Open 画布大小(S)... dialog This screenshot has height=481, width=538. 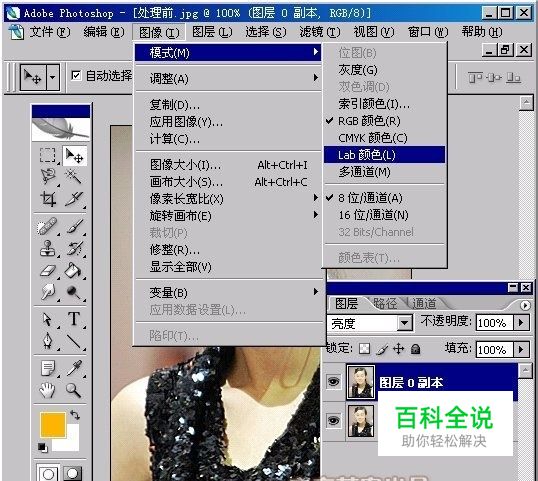(x=228, y=182)
